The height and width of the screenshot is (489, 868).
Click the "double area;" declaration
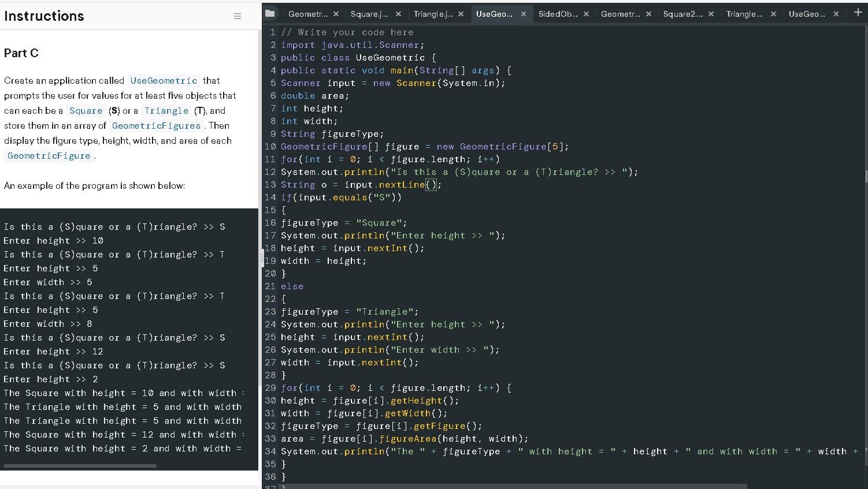coord(315,96)
